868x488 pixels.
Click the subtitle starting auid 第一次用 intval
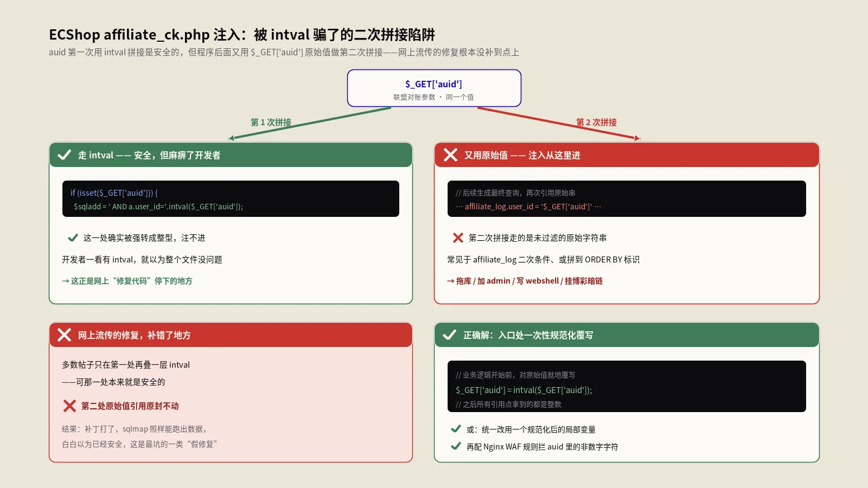click(x=284, y=52)
